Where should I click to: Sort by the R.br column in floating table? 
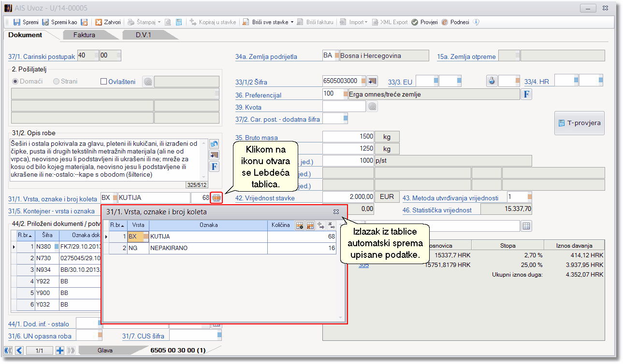tap(118, 225)
